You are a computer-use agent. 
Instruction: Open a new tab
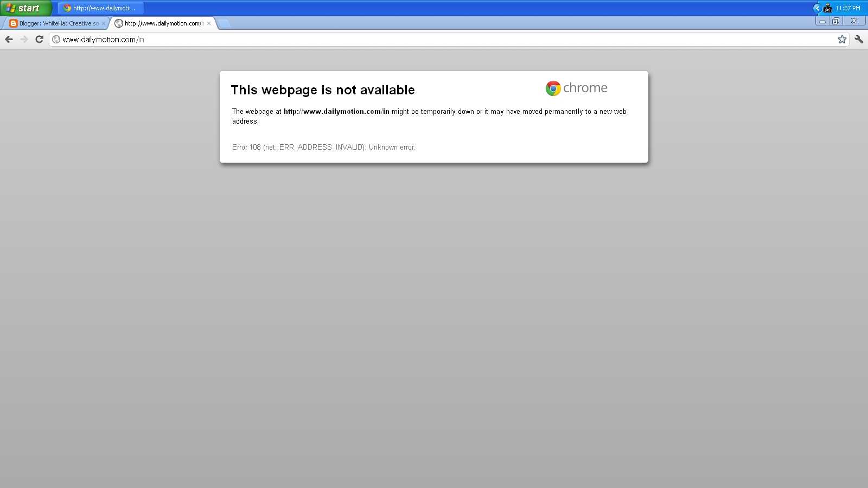click(x=224, y=23)
